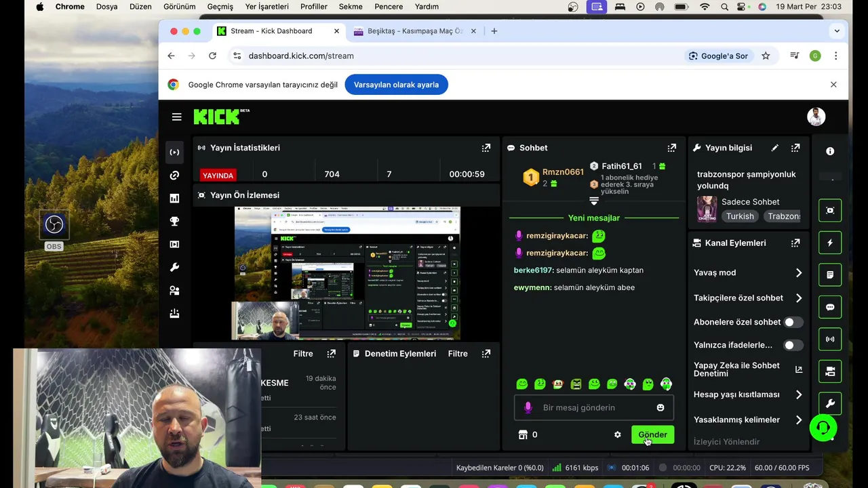868x488 pixels.
Task: Open the Kick user profile avatar
Action: 816,117
